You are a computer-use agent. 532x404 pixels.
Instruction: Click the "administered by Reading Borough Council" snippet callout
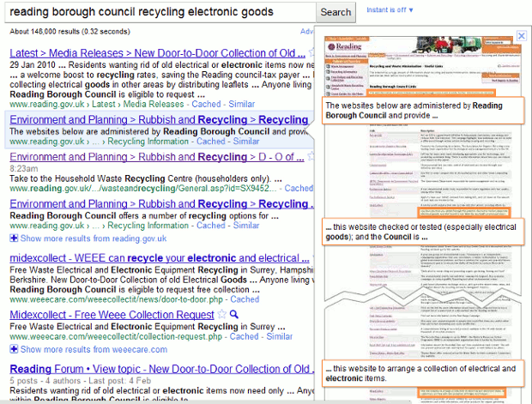[x=423, y=111]
